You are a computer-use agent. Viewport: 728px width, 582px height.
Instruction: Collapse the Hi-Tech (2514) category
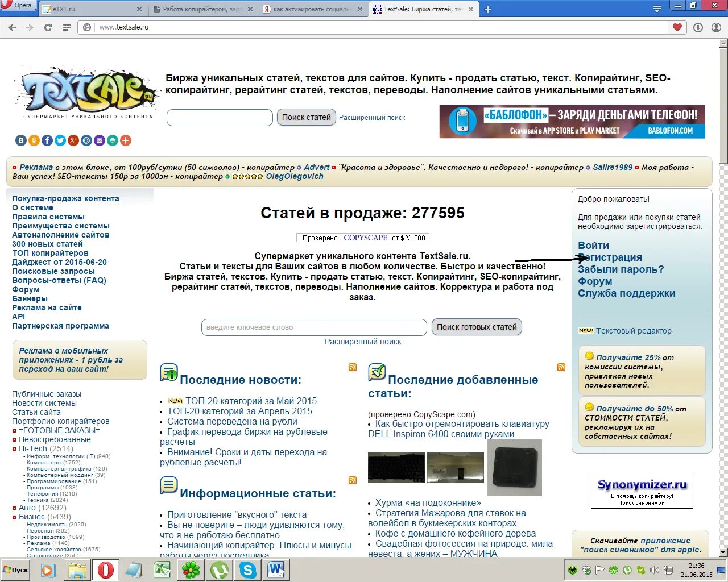[45, 448]
